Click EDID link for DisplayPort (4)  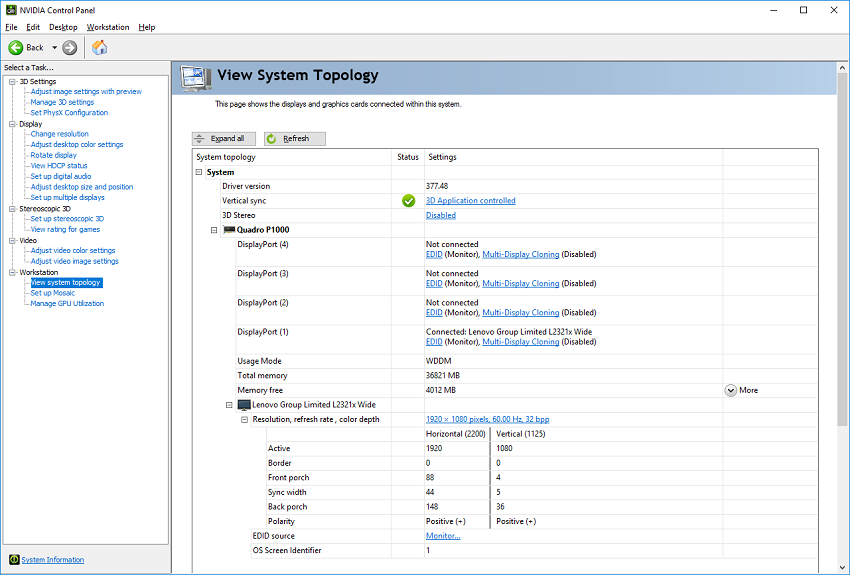434,254
